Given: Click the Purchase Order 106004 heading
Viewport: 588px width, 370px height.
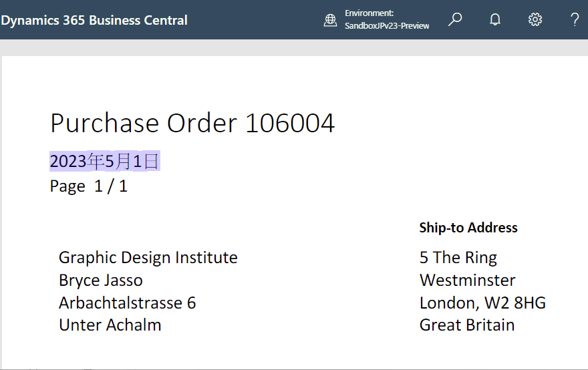Looking at the screenshot, I should pyautogui.click(x=192, y=123).
